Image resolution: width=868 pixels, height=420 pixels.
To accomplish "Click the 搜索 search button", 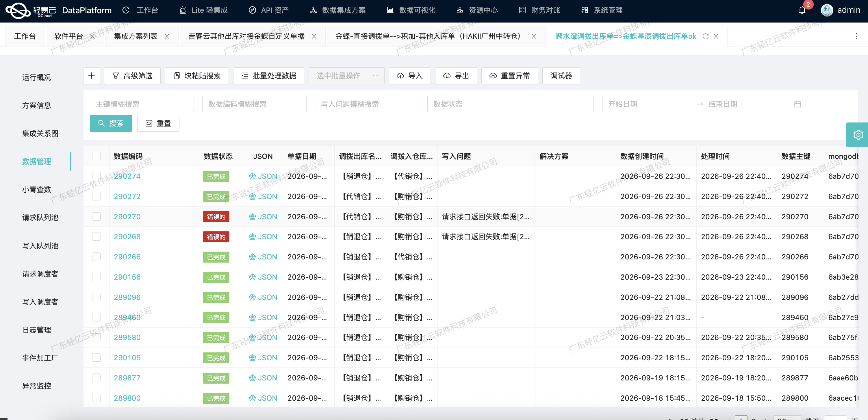I will coord(111,123).
